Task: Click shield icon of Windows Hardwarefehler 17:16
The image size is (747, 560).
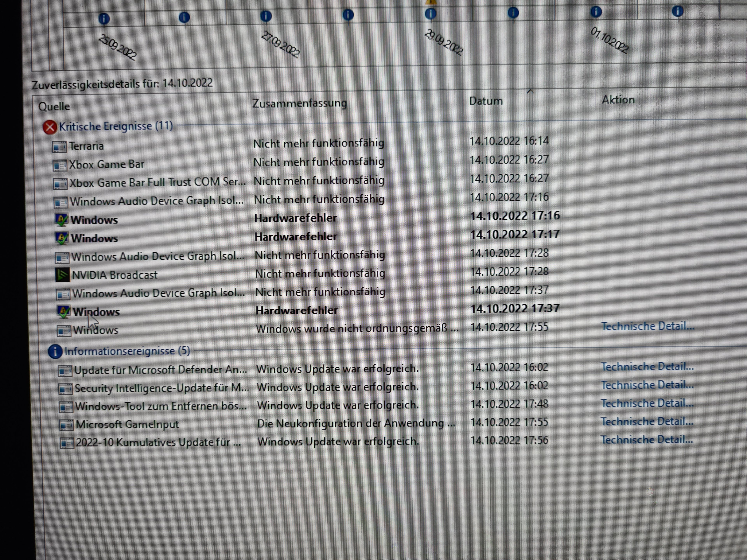Action: (x=61, y=220)
